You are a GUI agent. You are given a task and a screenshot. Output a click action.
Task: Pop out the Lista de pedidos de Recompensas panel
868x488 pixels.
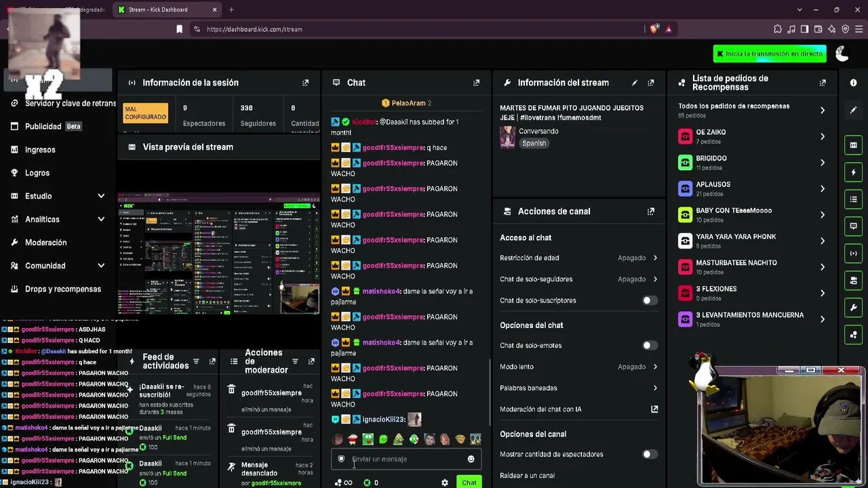point(823,83)
